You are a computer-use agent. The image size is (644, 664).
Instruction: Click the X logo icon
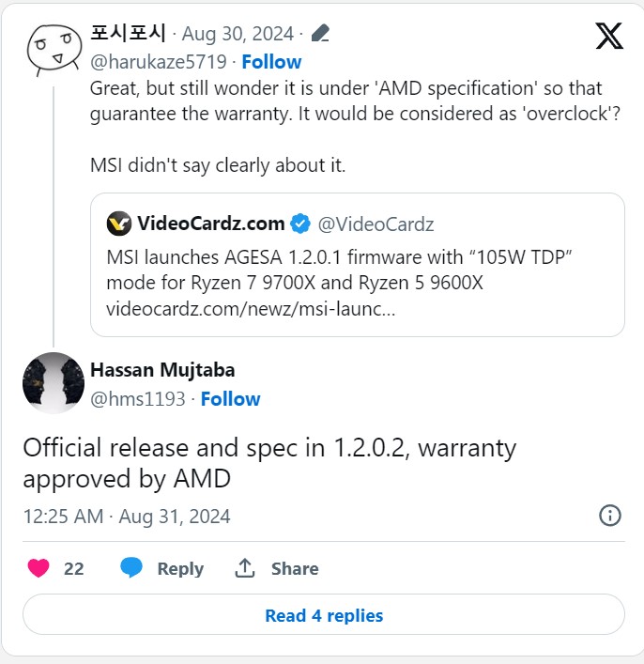pos(609,36)
